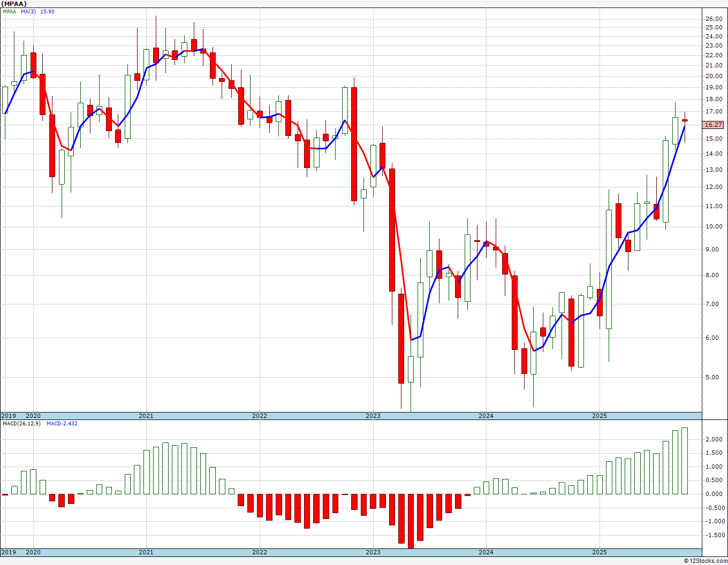Click the 20.00 price axis label
The image size is (728, 565).
(714, 76)
